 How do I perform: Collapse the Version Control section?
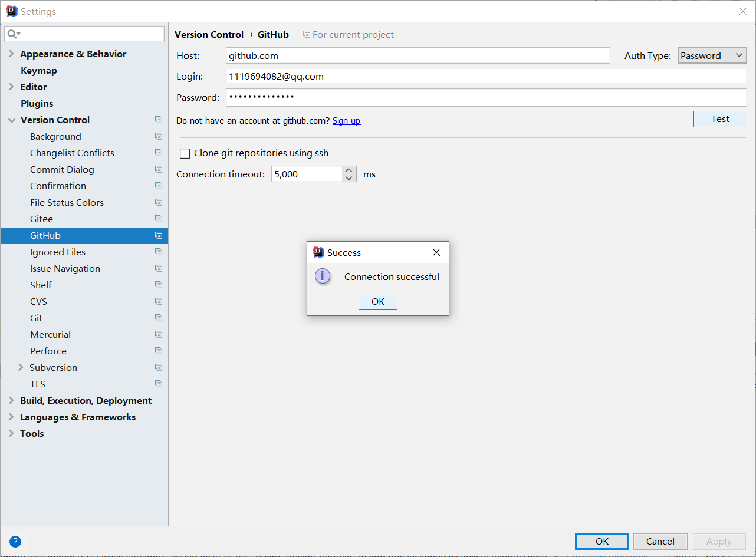pyautogui.click(x=11, y=120)
